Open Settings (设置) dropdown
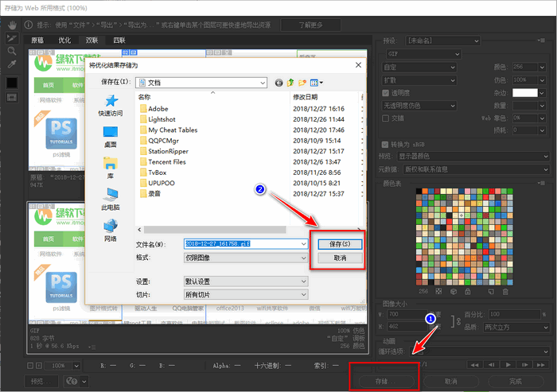Image resolution: width=557 pixels, height=392 pixels. [246, 281]
